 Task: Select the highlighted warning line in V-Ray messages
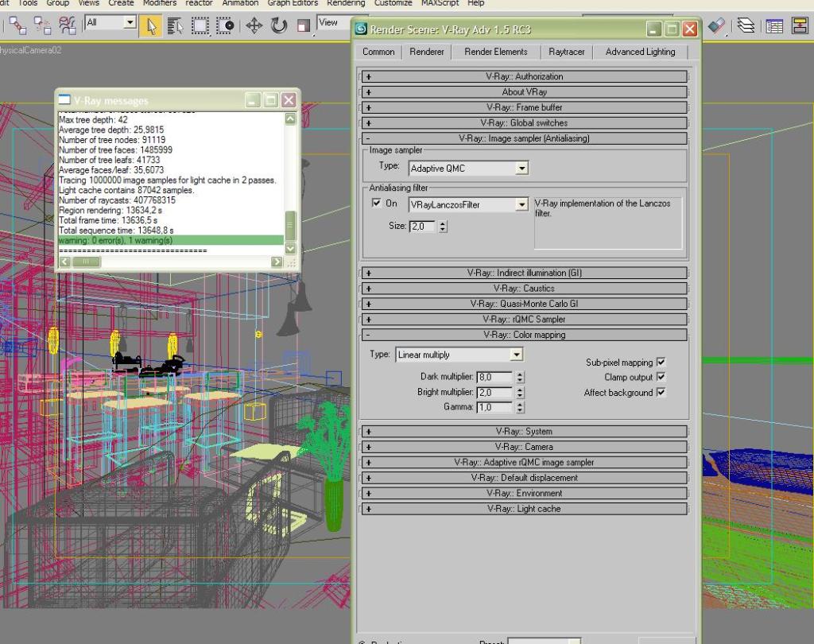point(171,240)
